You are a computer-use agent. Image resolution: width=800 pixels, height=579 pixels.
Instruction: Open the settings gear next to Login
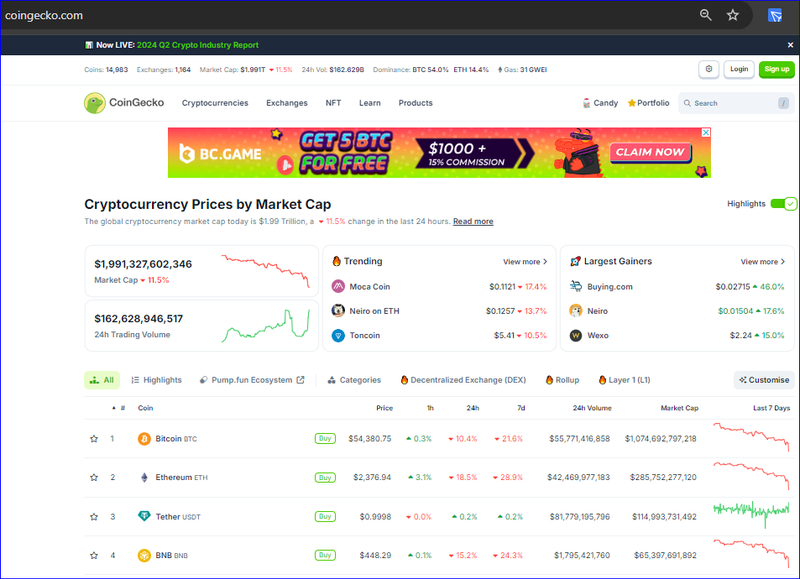(x=709, y=69)
